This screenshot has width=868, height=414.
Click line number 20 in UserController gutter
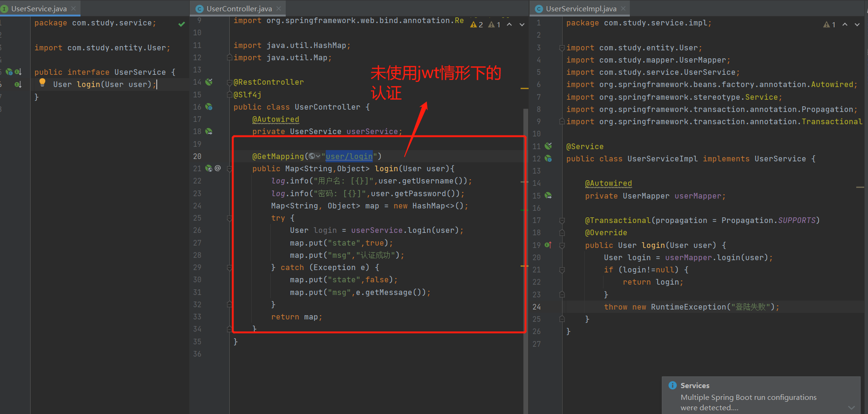click(x=197, y=156)
